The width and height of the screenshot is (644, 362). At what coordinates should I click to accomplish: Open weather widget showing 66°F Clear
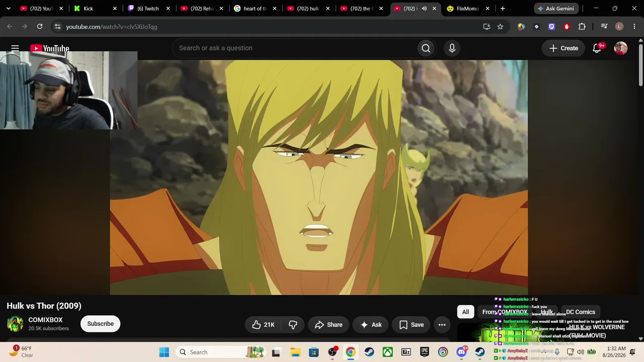pos(21,351)
